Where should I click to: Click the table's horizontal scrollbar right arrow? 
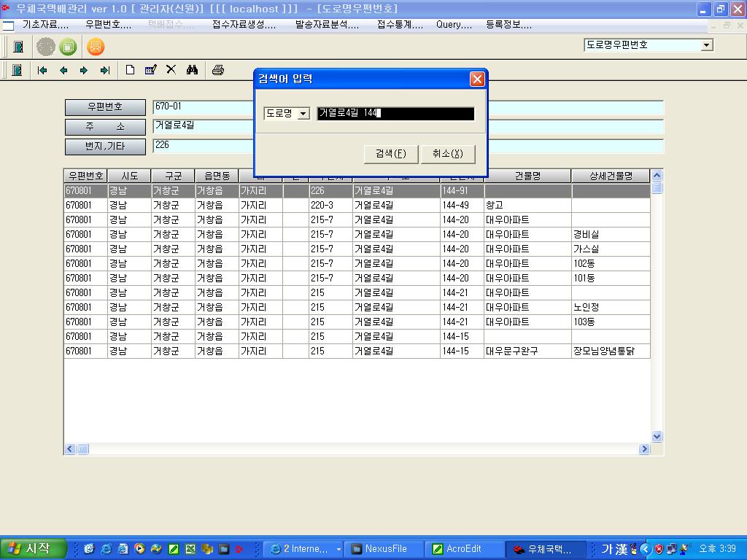coord(645,448)
